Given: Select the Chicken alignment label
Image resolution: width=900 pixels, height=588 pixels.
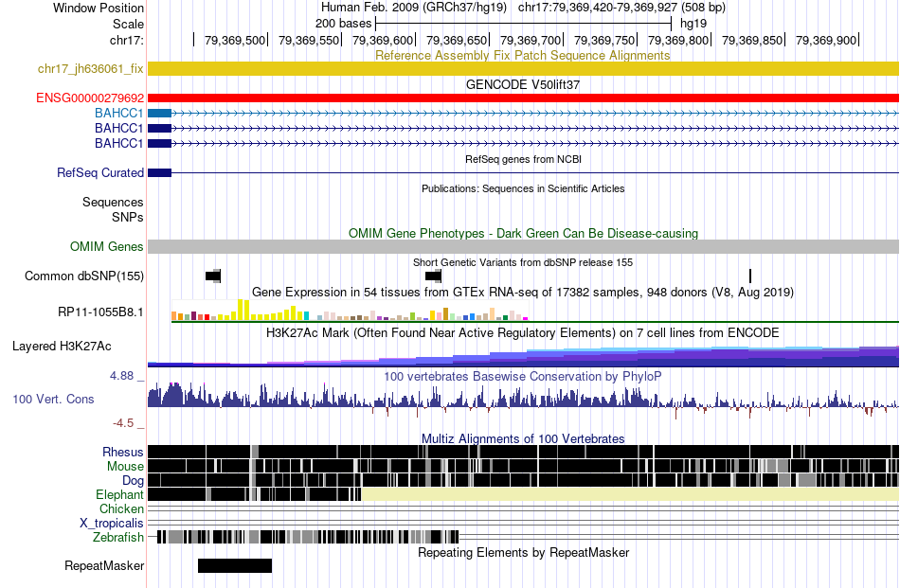Looking at the screenshot, I should pyautogui.click(x=121, y=508).
